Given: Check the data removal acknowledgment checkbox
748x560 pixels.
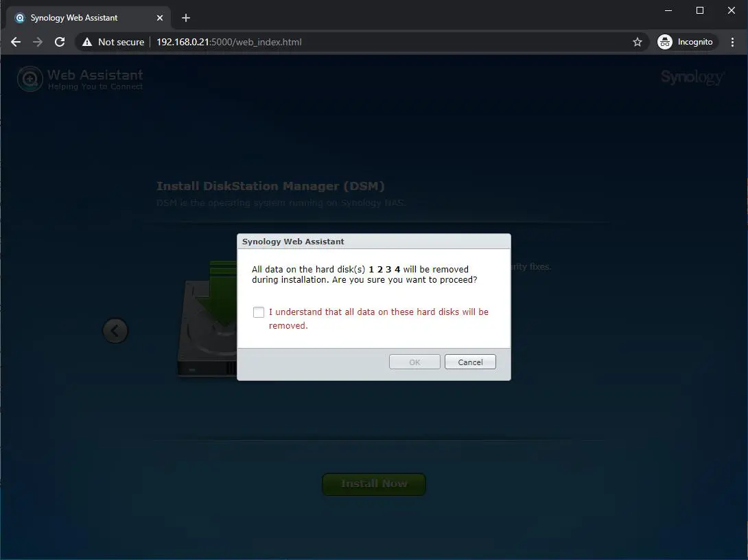Looking at the screenshot, I should [x=259, y=312].
